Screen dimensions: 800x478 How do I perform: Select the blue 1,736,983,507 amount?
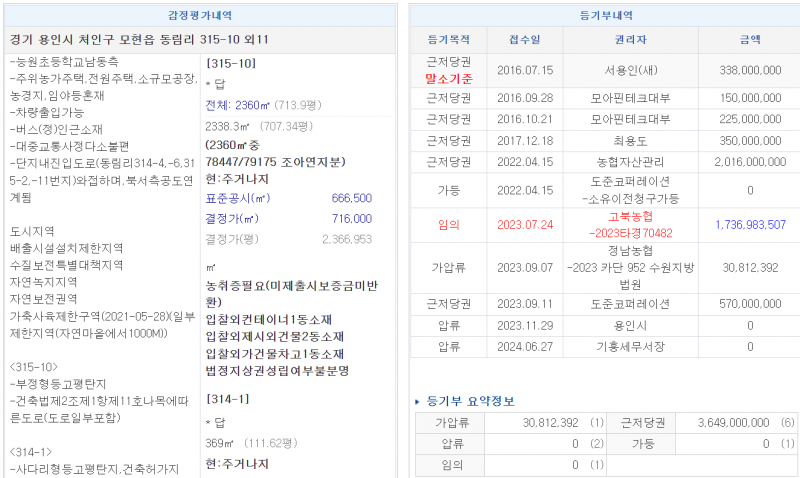pyautogui.click(x=750, y=225)
